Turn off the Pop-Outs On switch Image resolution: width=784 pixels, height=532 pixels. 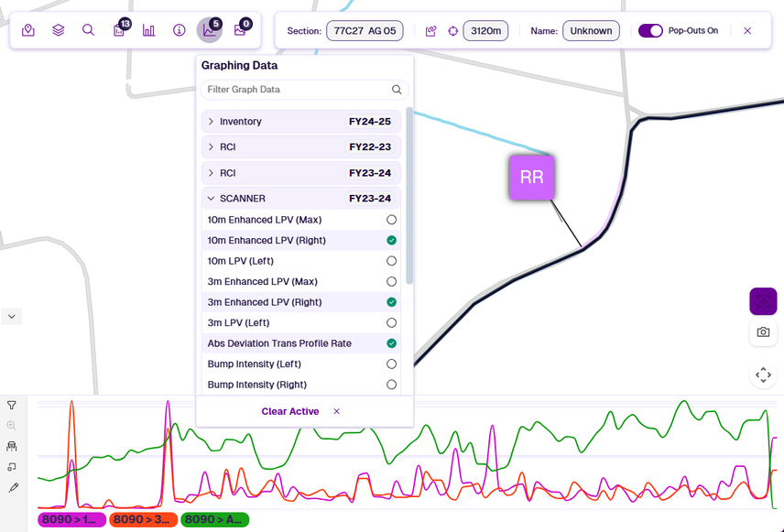650,31
